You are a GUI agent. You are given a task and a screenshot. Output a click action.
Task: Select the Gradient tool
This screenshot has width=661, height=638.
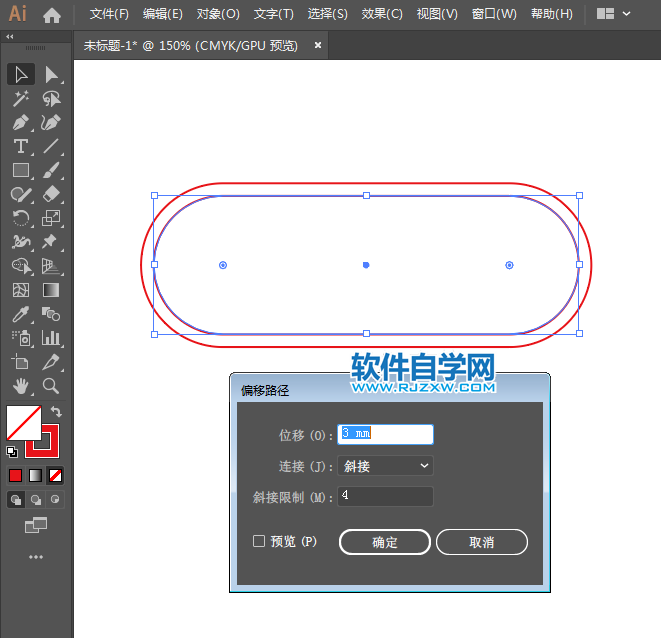[x=51, y=290]
